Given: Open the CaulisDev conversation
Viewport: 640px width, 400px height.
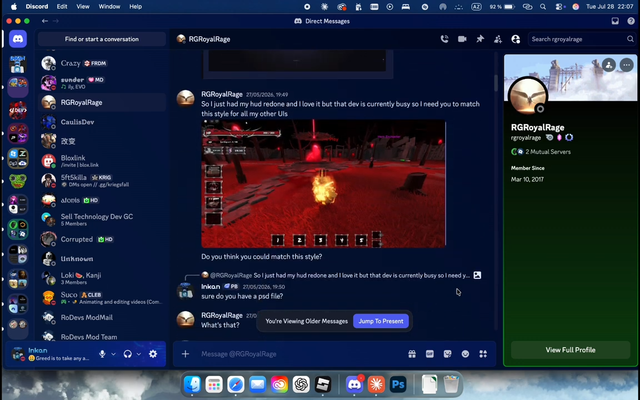Looking at the screenshot, I should pyautogui.click(x=102, y=122).
